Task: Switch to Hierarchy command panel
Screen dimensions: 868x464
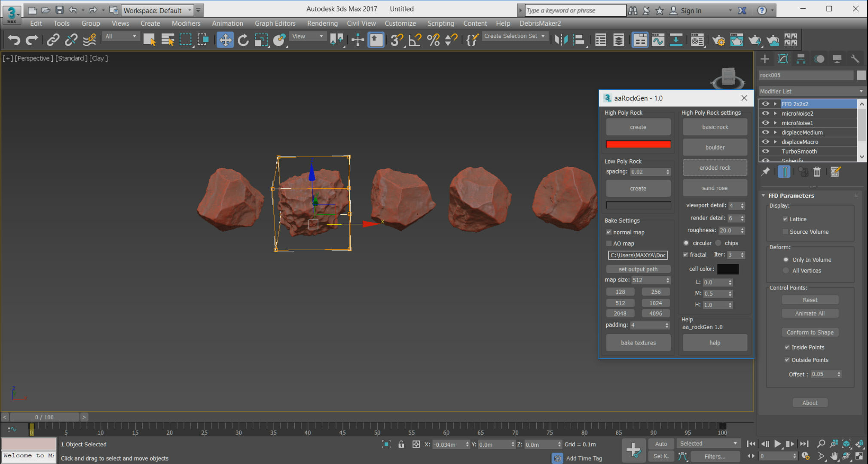Action: click(801, 59)
